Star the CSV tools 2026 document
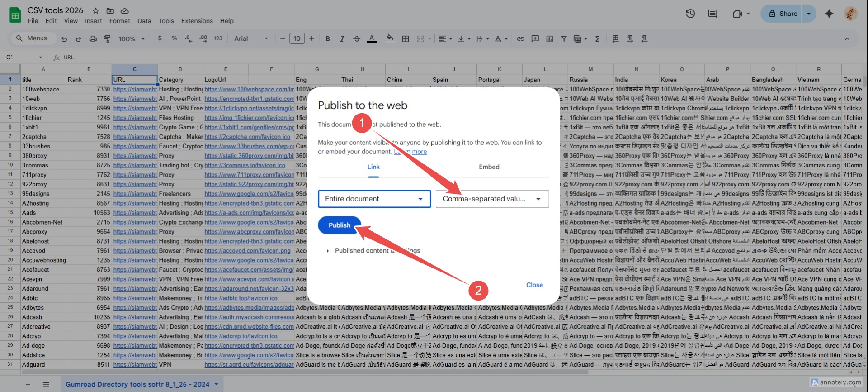868x392 pixels. 96,10
